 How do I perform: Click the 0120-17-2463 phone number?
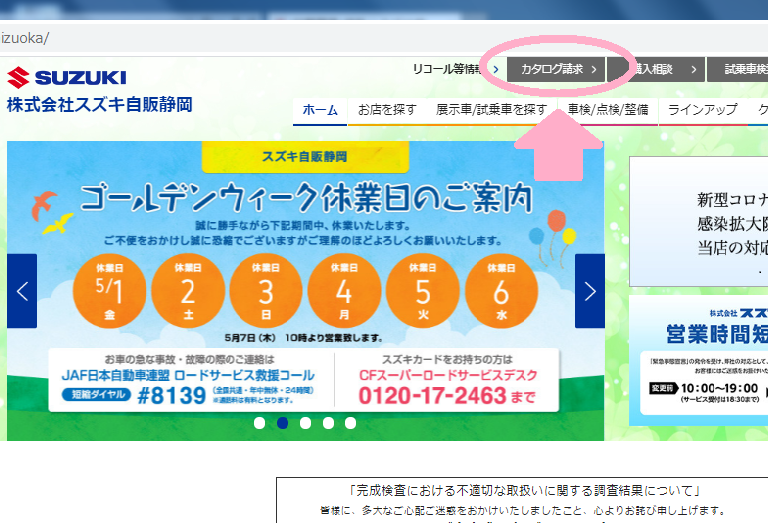pos(432,396)
